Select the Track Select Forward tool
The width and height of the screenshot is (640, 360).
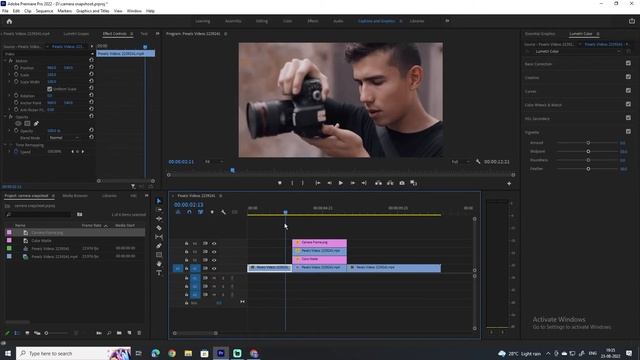click(x=159, y=210)
